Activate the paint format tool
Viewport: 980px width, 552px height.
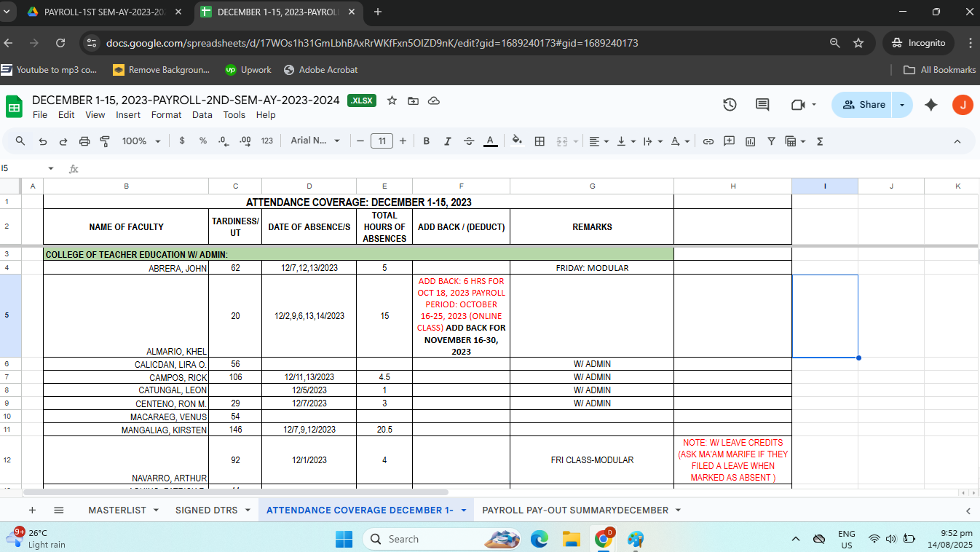(105, 141)
